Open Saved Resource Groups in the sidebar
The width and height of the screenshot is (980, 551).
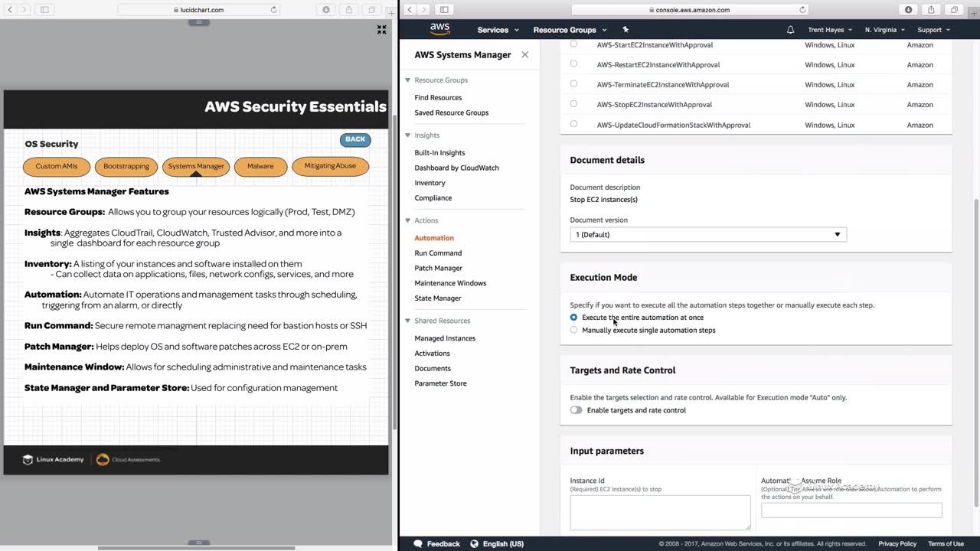tap(451, 112)
